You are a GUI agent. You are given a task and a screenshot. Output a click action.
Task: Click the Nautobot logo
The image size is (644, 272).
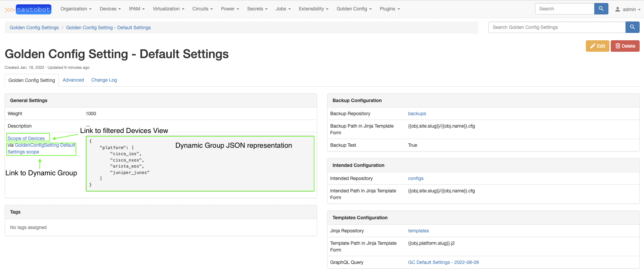(x=28, y=9)
